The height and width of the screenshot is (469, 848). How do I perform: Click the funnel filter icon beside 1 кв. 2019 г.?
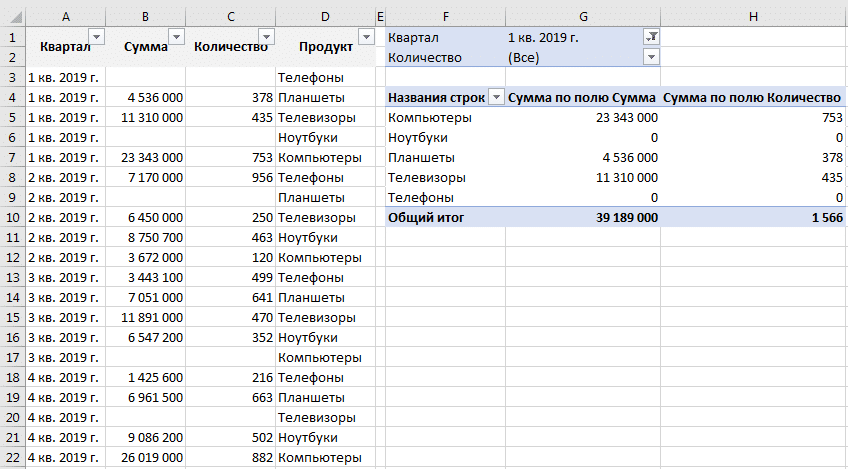click(651, 37)
